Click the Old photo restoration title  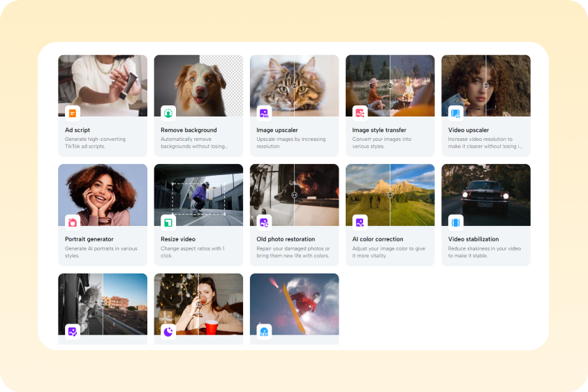(x=286, y=239)
